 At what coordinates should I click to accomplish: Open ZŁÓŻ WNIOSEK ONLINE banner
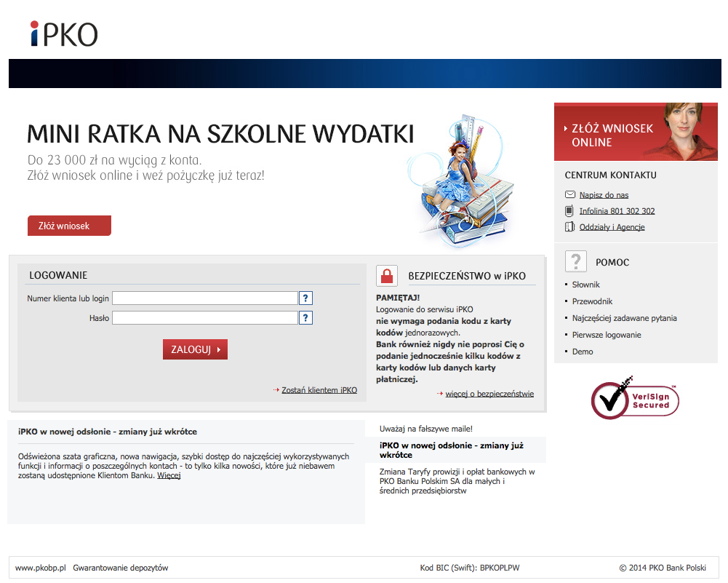pos(636,132)
